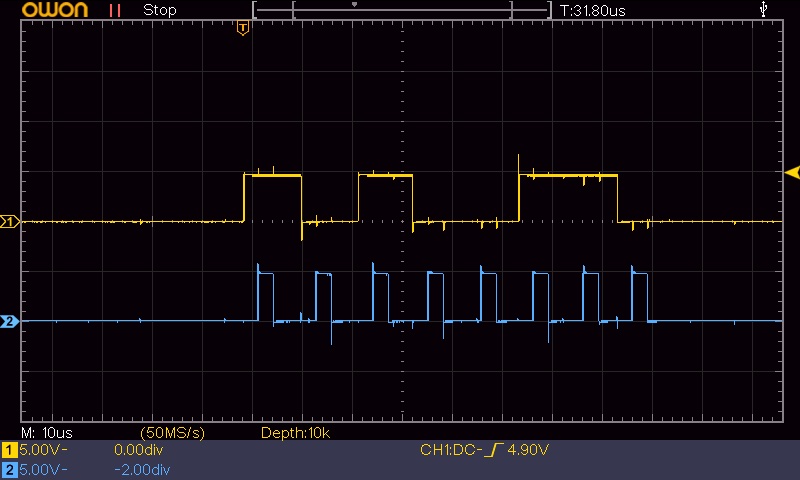This screenshot has height=480, width=800.
Task: Click the Depth:10k memory depth readout
Action: [x=295, y=433]
